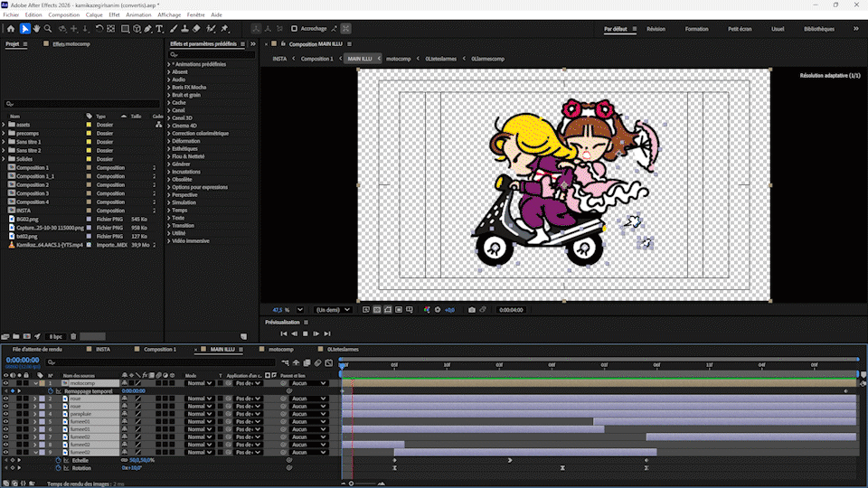Click the project panel search field
Image resolution: width=868 pixels, height=488 pixels.
point(81,104)
